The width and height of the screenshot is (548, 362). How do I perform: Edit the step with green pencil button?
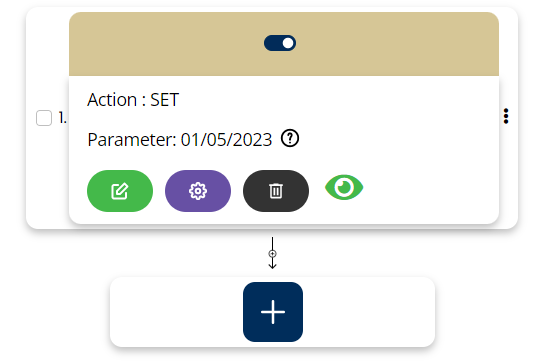click(x=120, y=191)
